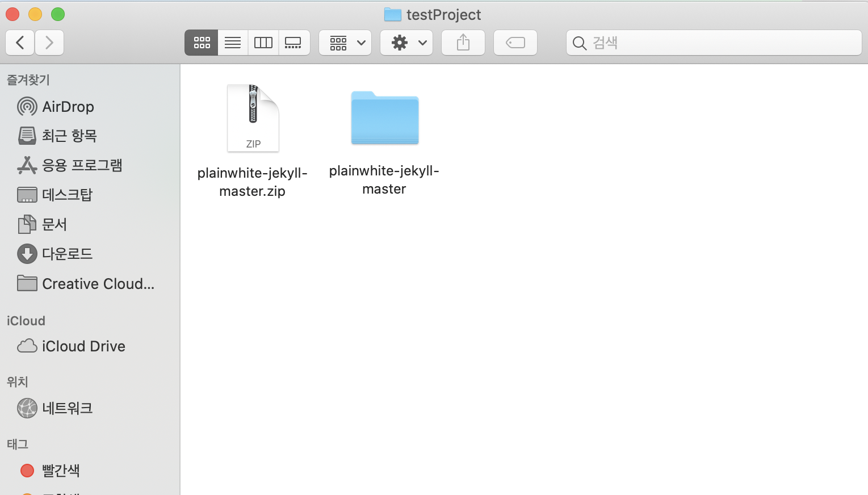Open 다운로드 folder in the sidebar
868x495 pixels.
coord(67,254)
